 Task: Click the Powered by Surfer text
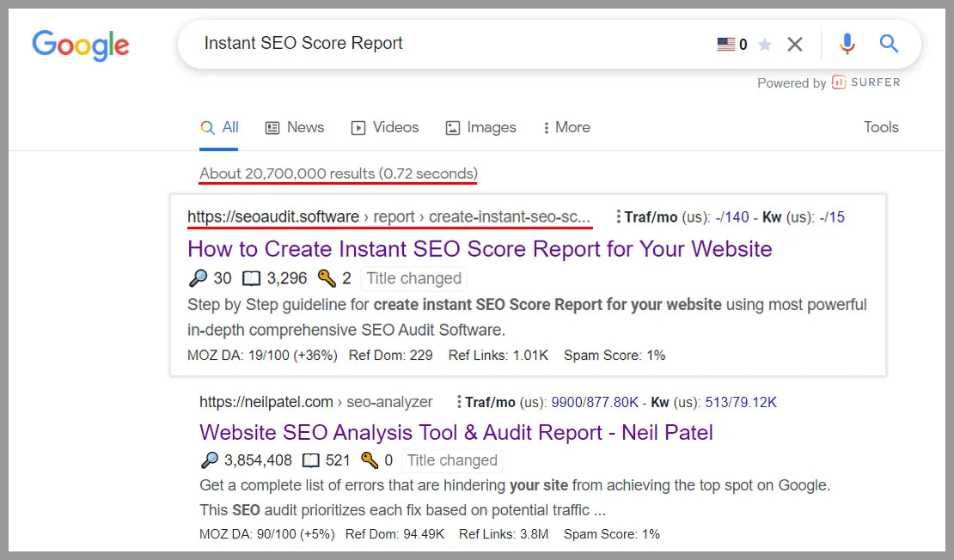click(x=829, y=82)
